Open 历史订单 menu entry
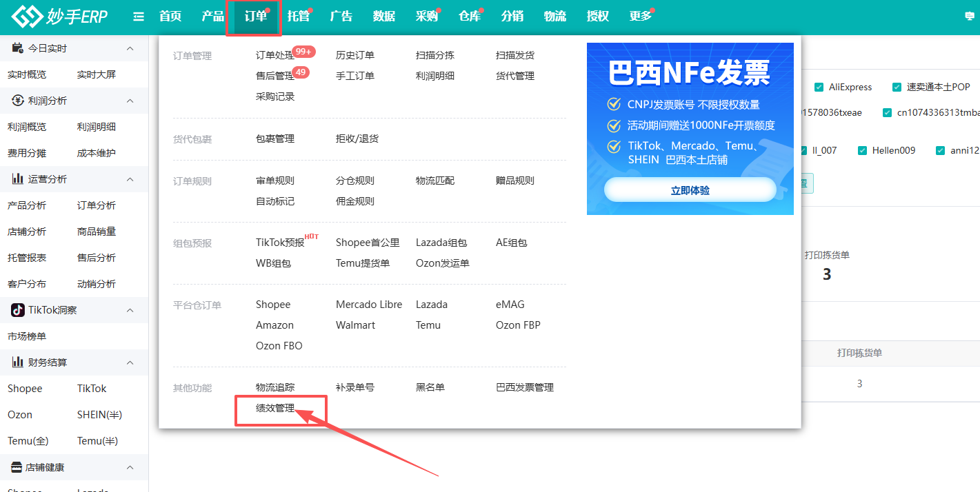 click(x=355, y=55)
